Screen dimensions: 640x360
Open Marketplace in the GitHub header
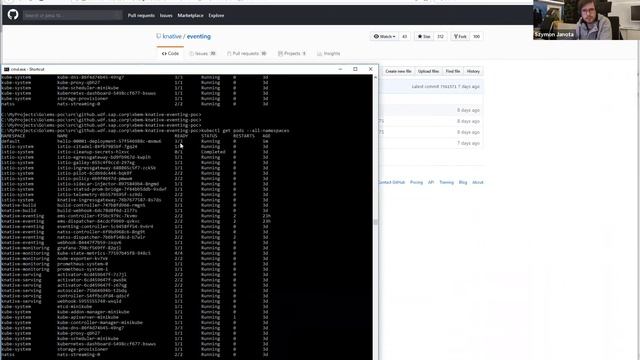(190, 16)
